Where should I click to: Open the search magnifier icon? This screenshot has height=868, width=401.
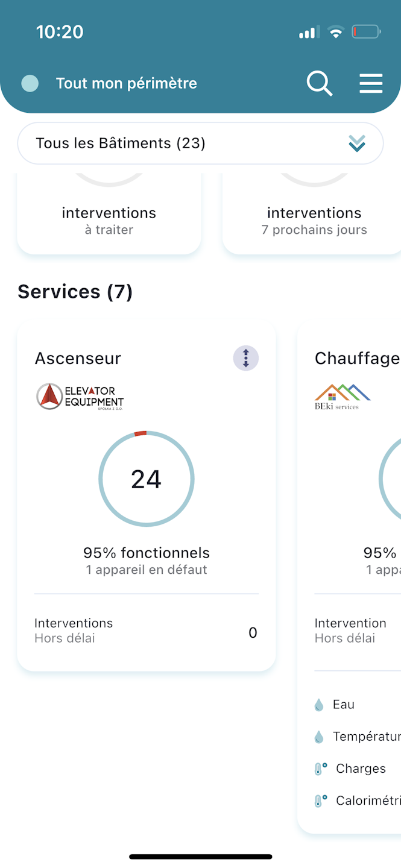[x=319, y=83]
